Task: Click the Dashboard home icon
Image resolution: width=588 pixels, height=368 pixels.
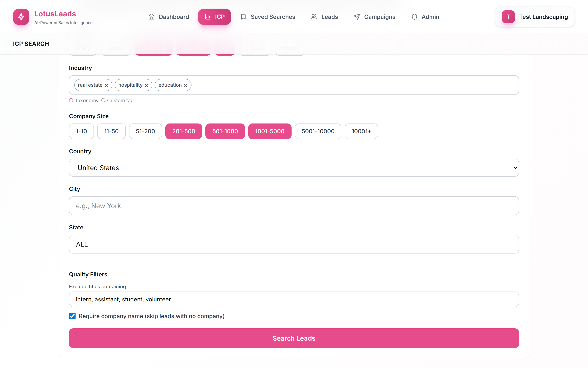Action: pyautogui.click(x=151, y=17)
